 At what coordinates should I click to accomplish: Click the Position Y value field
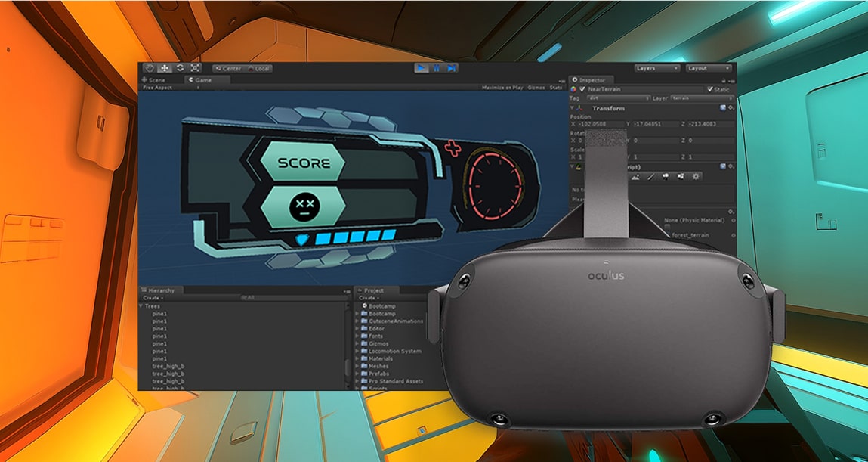[x=656, y=124]
